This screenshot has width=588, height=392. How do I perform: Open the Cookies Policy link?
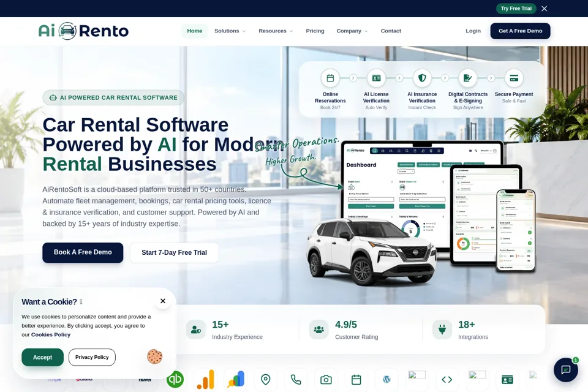tap(51, 334)
